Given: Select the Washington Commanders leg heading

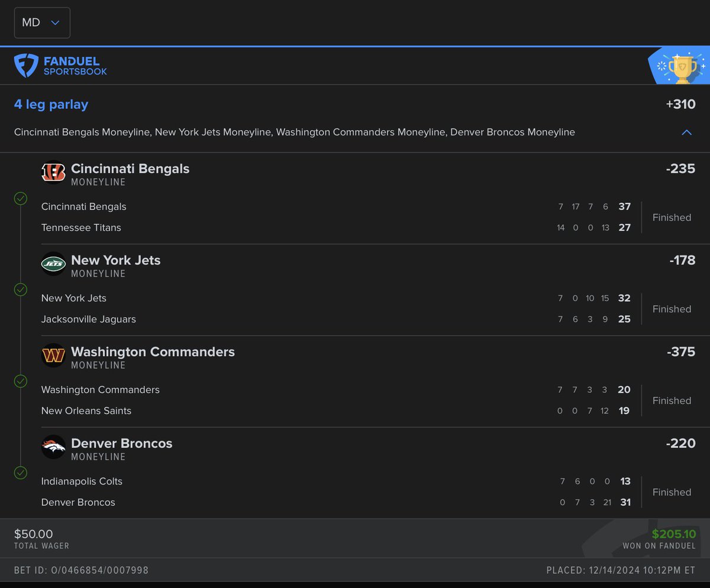Looking at the screenshot, I should pyautogui.click(x=153, y=352).
